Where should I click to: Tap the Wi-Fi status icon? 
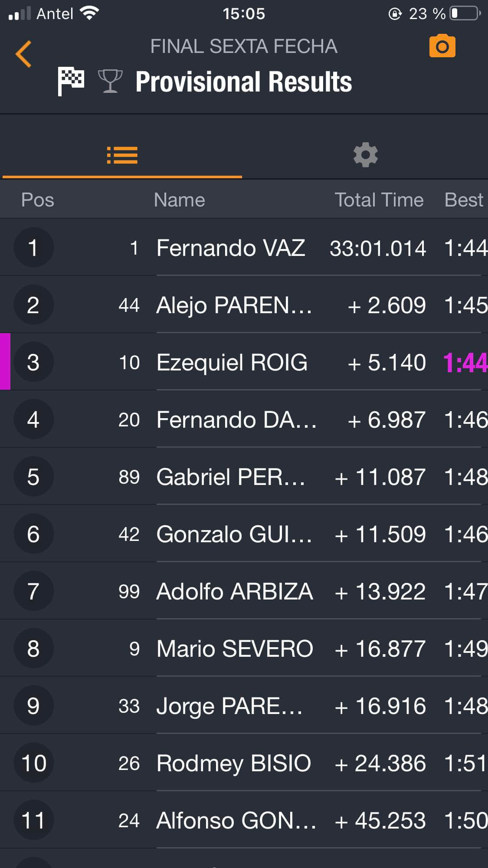[90, 13]
